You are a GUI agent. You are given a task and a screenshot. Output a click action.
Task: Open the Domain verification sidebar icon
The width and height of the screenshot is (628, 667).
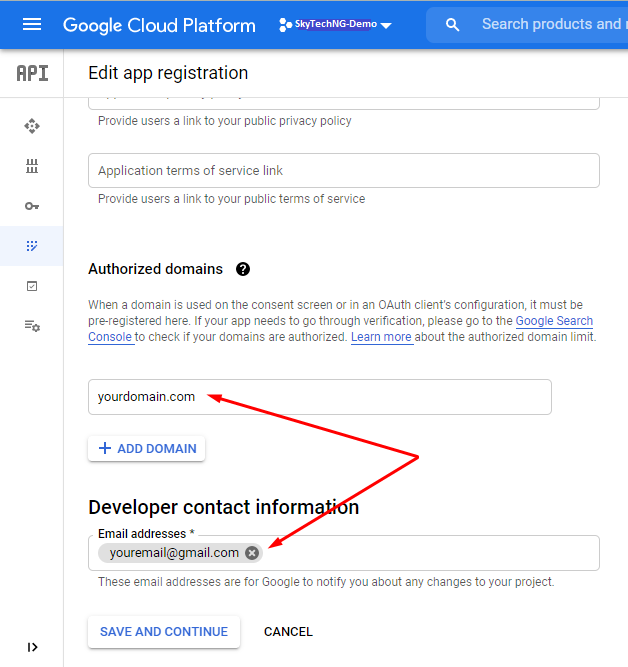coord(32,286)
